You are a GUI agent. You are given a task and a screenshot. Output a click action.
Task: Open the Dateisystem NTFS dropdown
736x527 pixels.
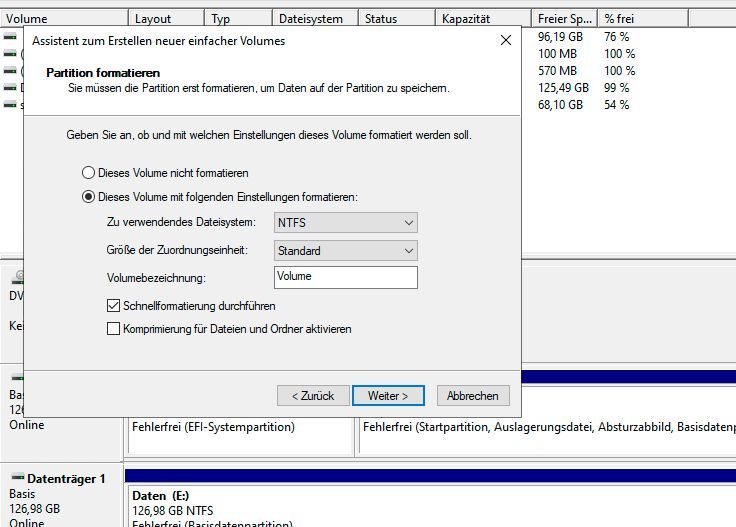click(x=345, y=222)
